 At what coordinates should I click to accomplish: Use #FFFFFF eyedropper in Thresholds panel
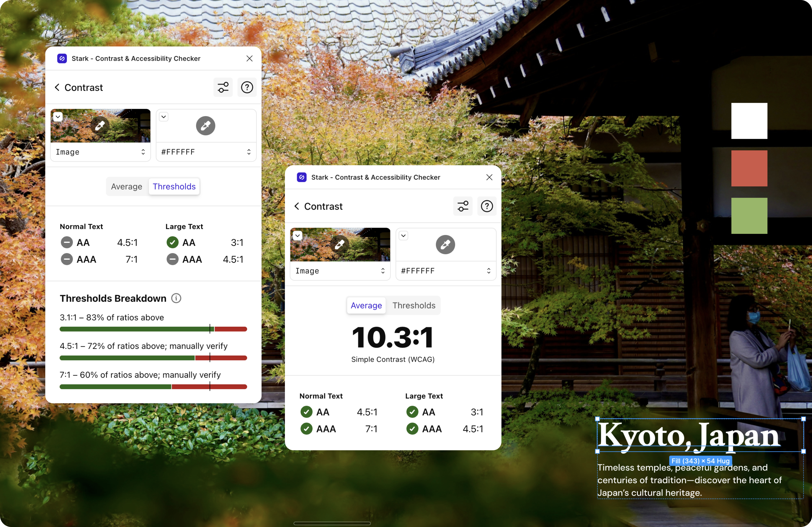click(205, 126)
